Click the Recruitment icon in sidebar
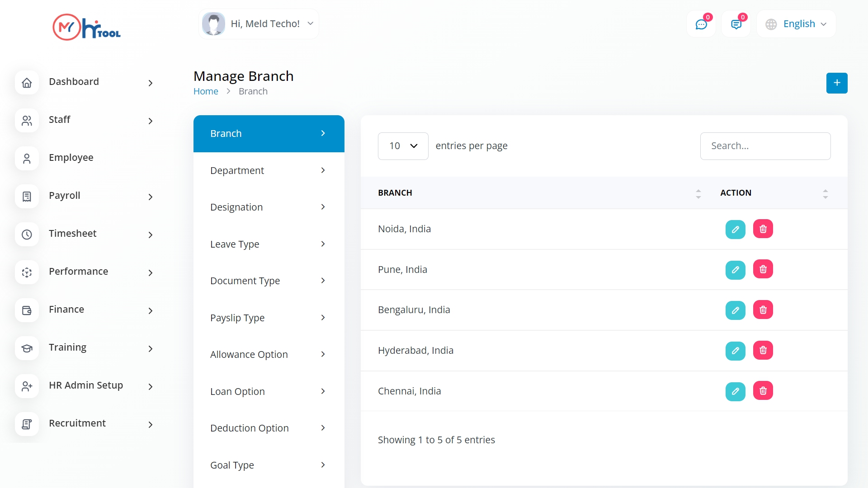The image size is (868, 488). click(x=27, y=424)
